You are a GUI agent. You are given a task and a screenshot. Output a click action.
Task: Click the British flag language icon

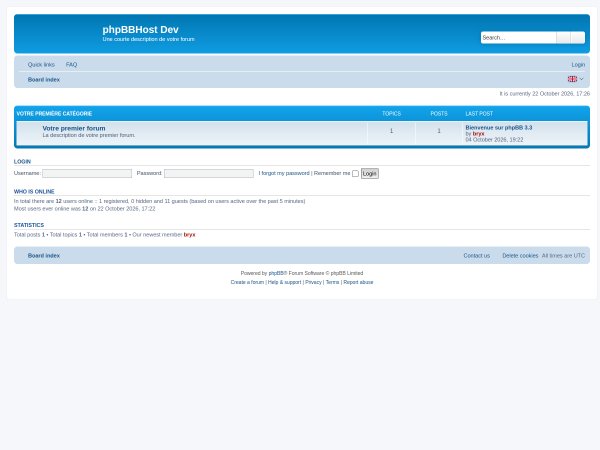572,79
